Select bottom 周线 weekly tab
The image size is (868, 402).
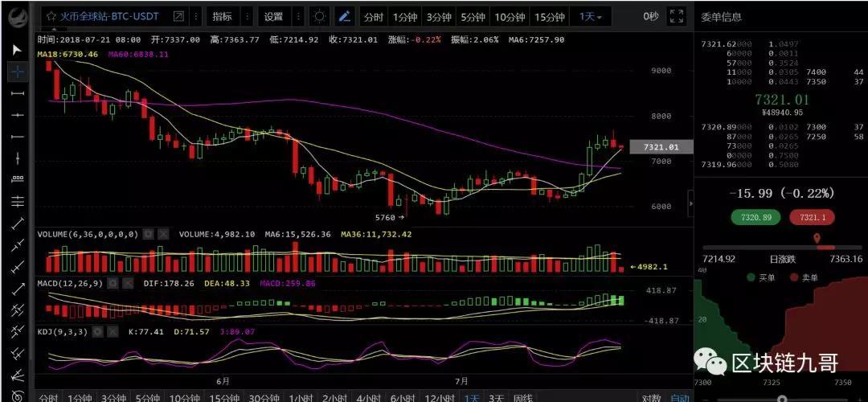pos(522,397)
